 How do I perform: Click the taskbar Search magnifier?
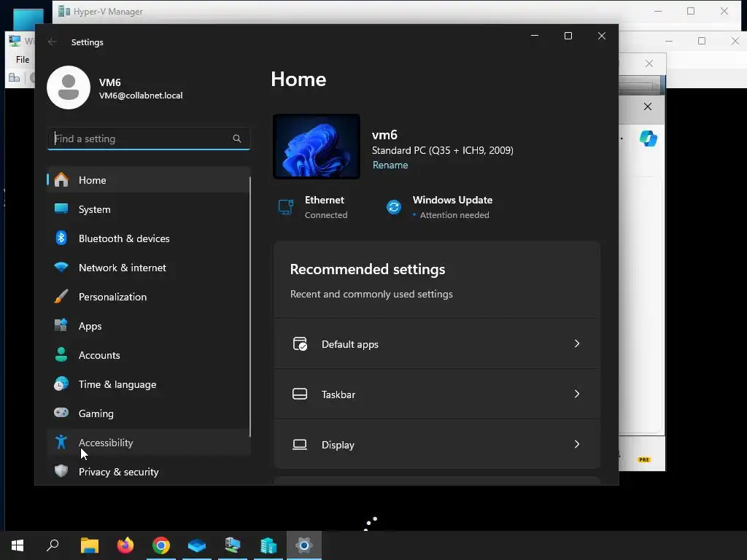(53, 545)
